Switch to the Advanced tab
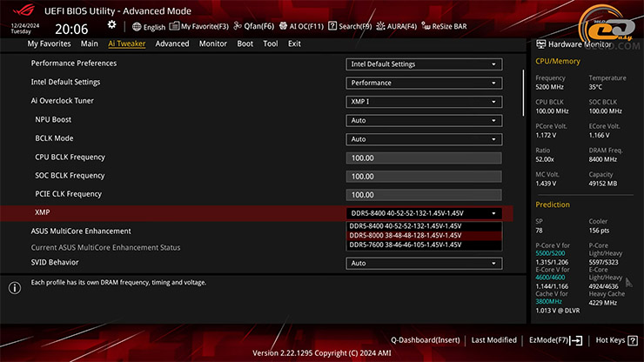 [172, 44]
